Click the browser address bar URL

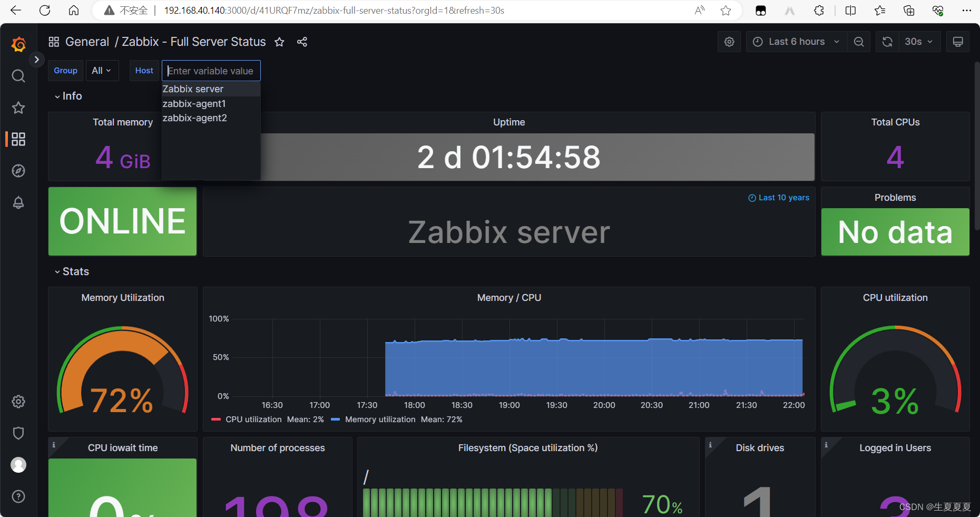(334, 11)
